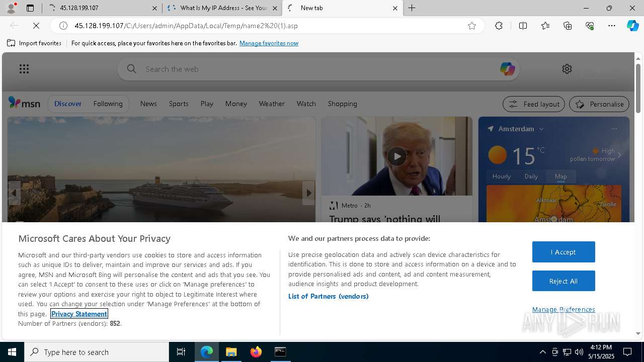This screenshot has width=644, height=362.
Task: Click the Copilot icon in web search box
Action: [507, 69]
